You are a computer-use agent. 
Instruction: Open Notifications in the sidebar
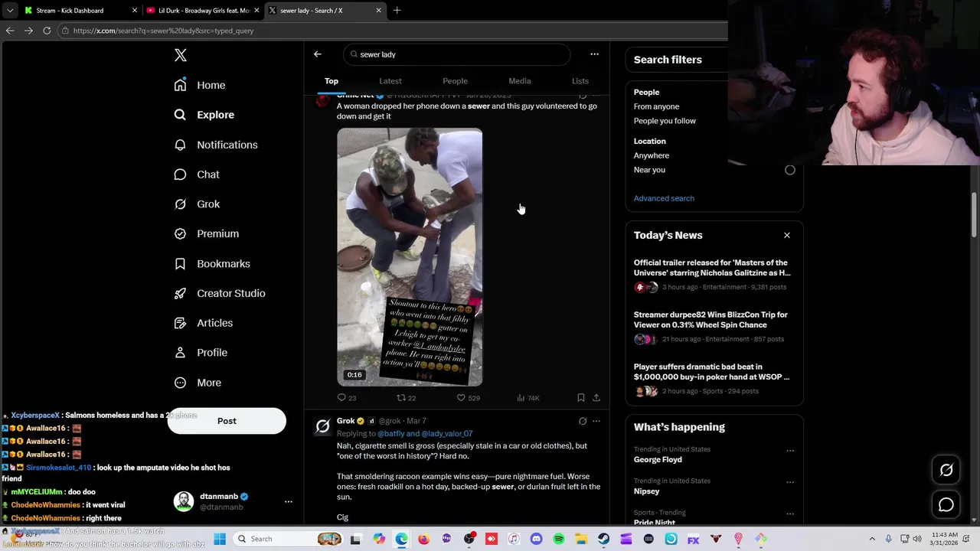[216, 145]
